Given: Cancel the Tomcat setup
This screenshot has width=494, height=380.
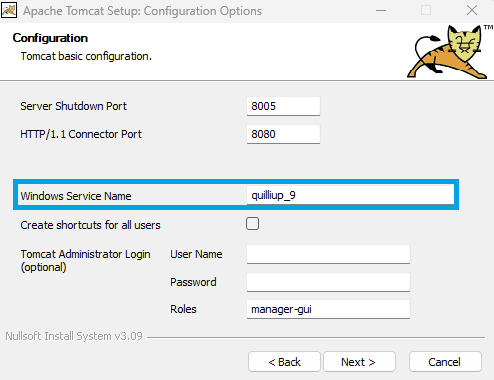Looking at the screenshot, I should coord(445,362).
